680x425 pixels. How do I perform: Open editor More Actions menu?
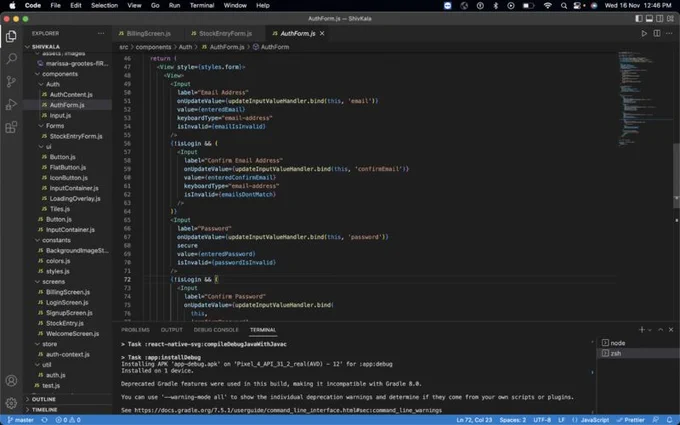point(670,33)
